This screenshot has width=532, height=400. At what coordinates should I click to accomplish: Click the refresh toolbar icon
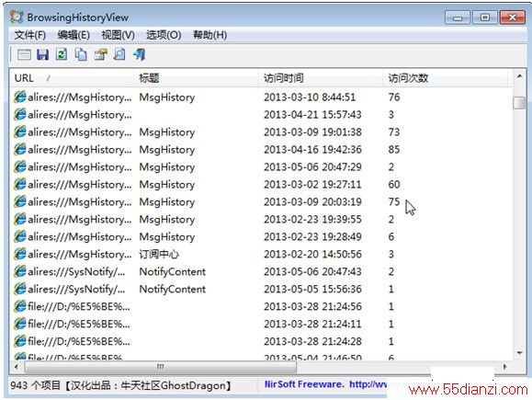pyautogui.click(x=62, y=54)
